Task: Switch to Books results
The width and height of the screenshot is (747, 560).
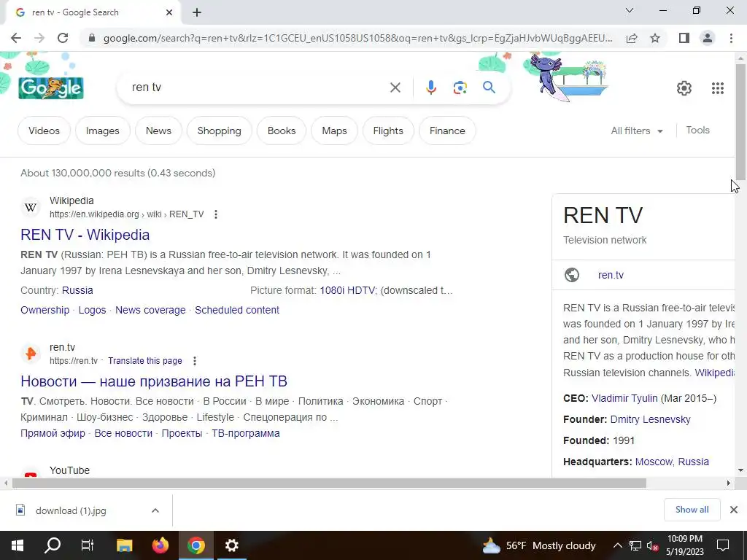Action: coord(282,131)
